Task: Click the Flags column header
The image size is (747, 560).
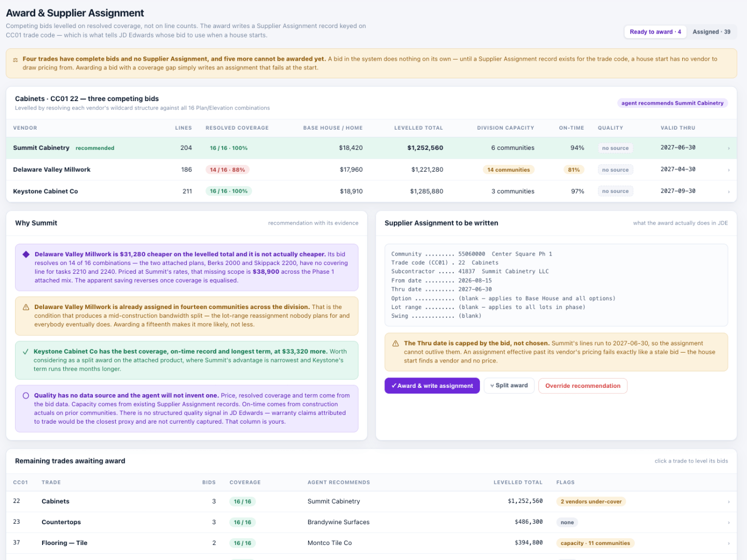Action: [x=565, y=483]
